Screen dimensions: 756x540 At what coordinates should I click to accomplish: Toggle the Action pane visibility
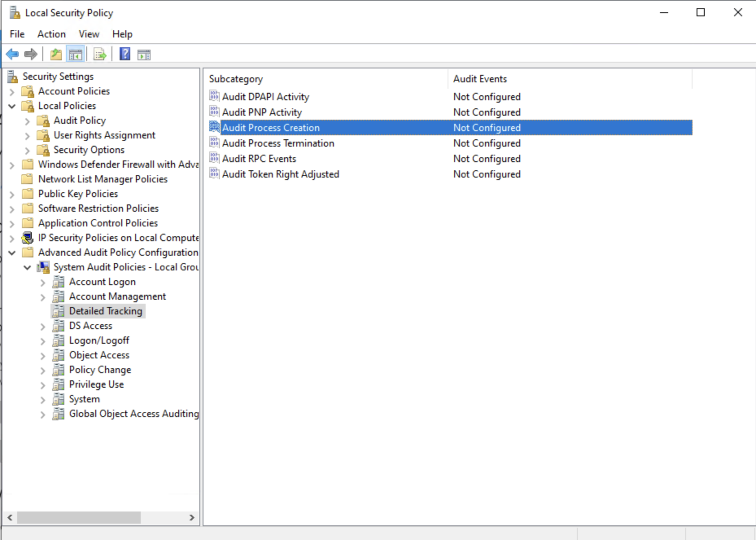point(143,54)
